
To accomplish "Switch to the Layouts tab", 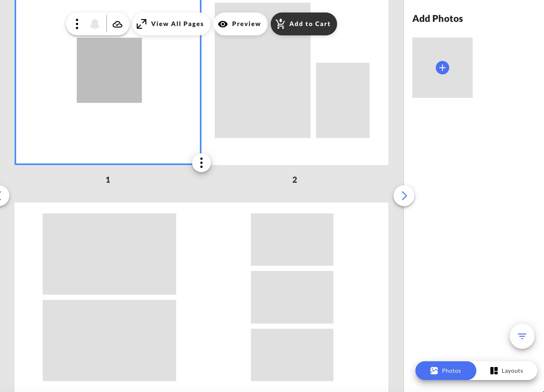I will pyautogui.click(x=507, y=370).
